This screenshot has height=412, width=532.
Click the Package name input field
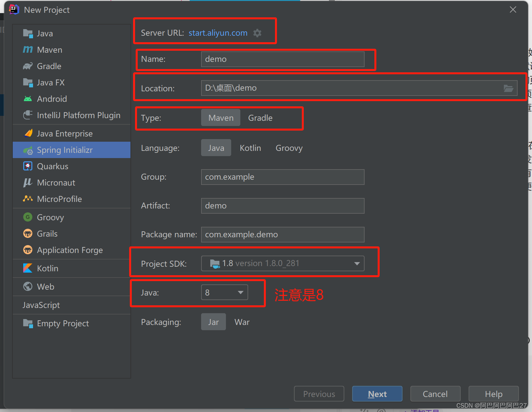pos(283,235)
